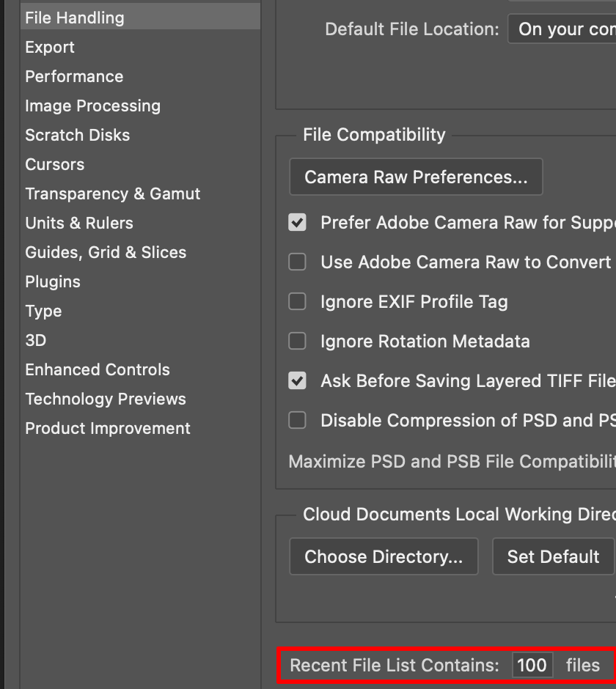
Task: Open the Technology Previews section
Action: click(x=106, y=399)
